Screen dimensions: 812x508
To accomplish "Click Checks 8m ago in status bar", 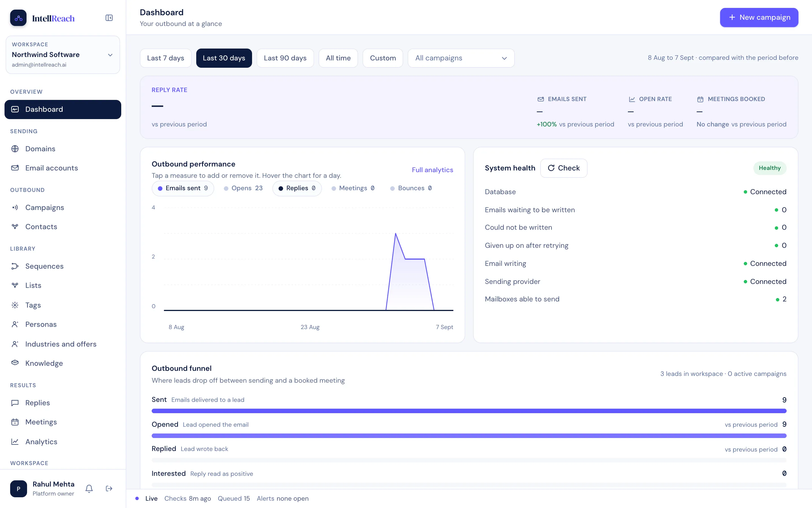I will 187,498.
